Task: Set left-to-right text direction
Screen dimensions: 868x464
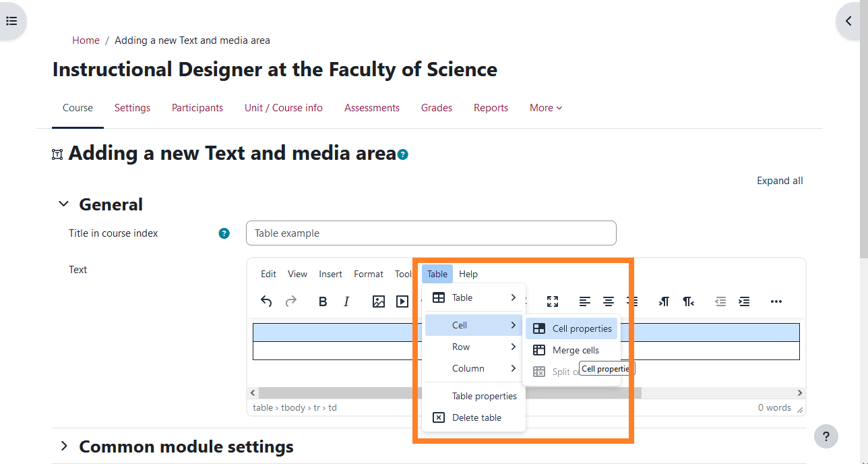Action: tap(664, 301)
